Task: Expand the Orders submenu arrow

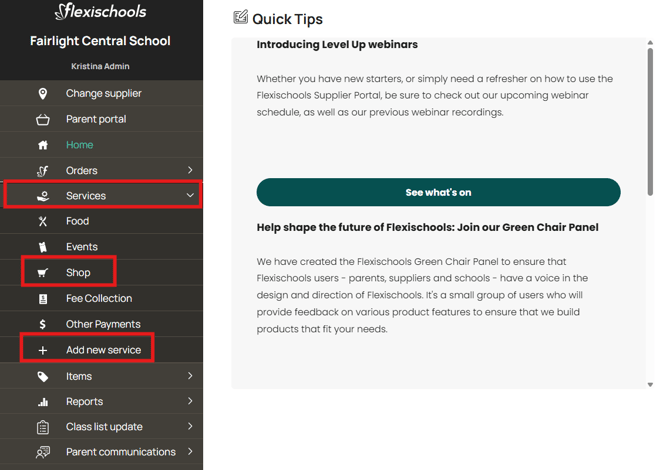Action: coord(190,171)
